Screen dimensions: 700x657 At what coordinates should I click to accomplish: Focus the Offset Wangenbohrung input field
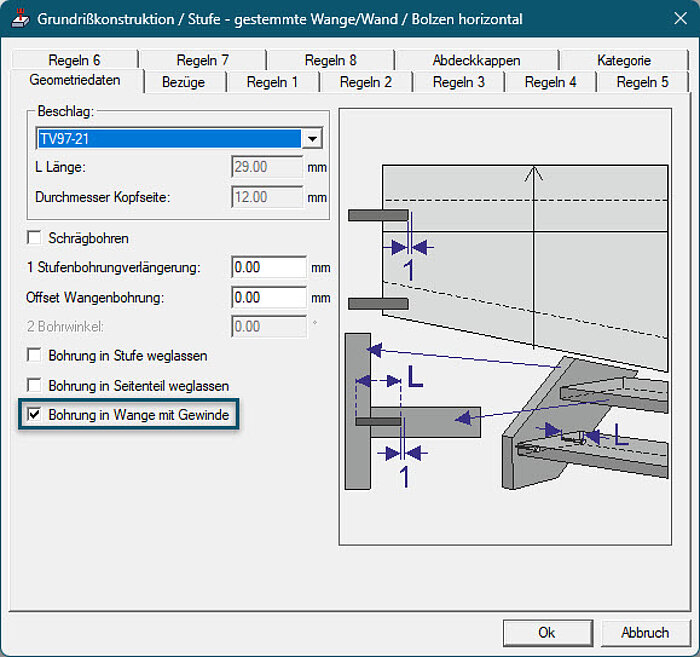tap(269, 297)
